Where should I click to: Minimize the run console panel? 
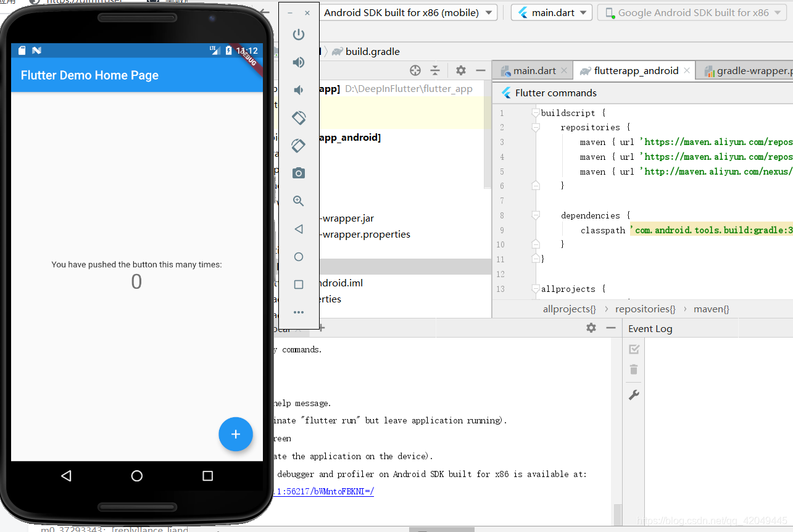click(x=611, y=328)
